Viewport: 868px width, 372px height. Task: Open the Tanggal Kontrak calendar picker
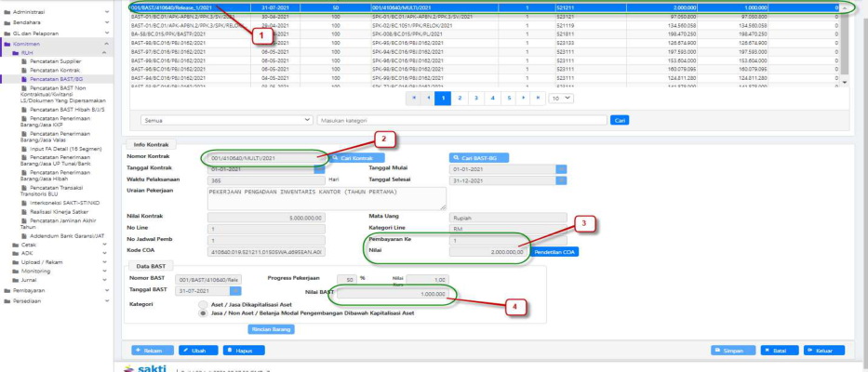coord(317,168)
